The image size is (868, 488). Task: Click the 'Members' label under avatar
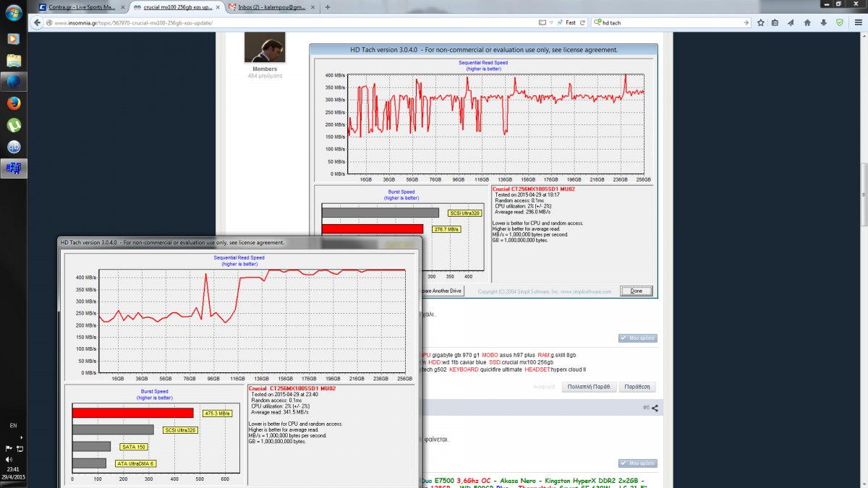point(265,69)
